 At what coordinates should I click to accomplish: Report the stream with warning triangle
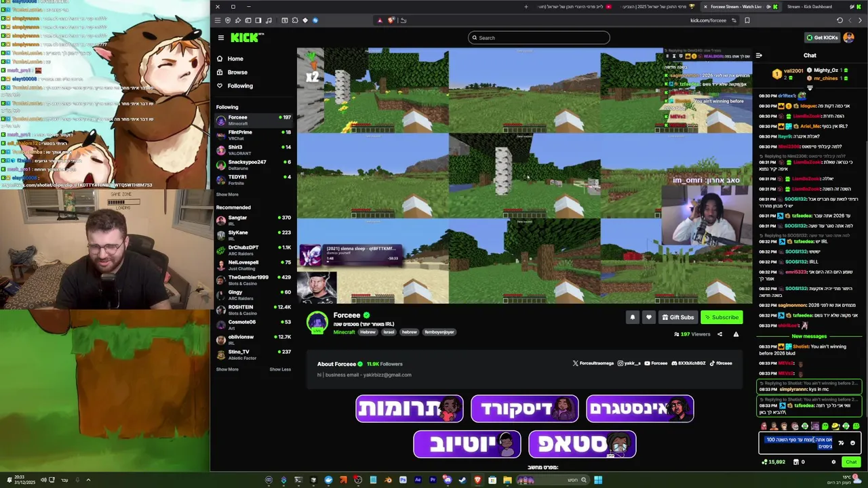[736, 334]
